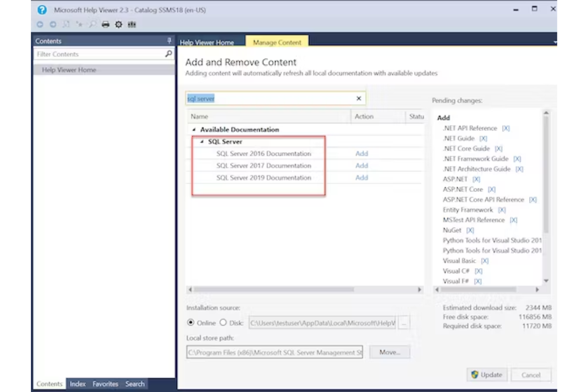
Task: Click the Back navigation arrow
Action: 40,24
